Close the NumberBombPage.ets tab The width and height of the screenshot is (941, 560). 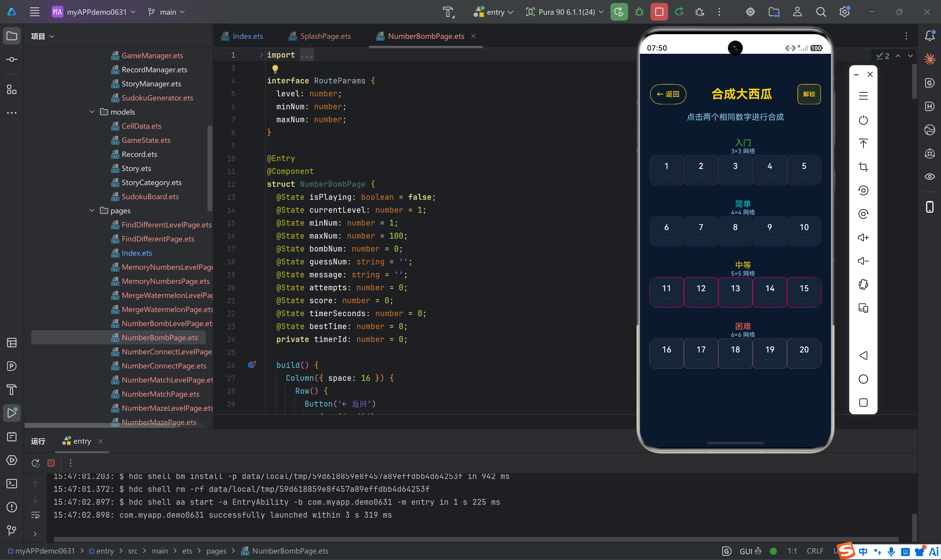tap(473, 36)
